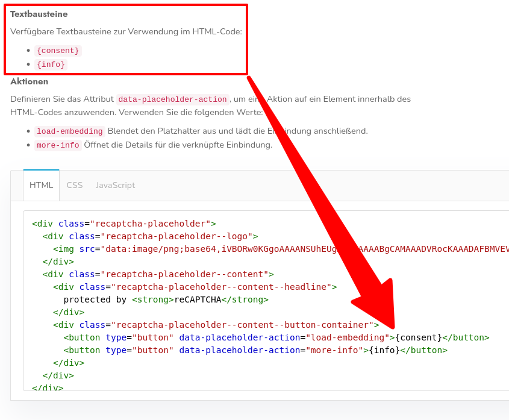This screenshot has width=509, height=420.
Task: Click the data-placeholder-action inline code label
Action: pos(172,99)
